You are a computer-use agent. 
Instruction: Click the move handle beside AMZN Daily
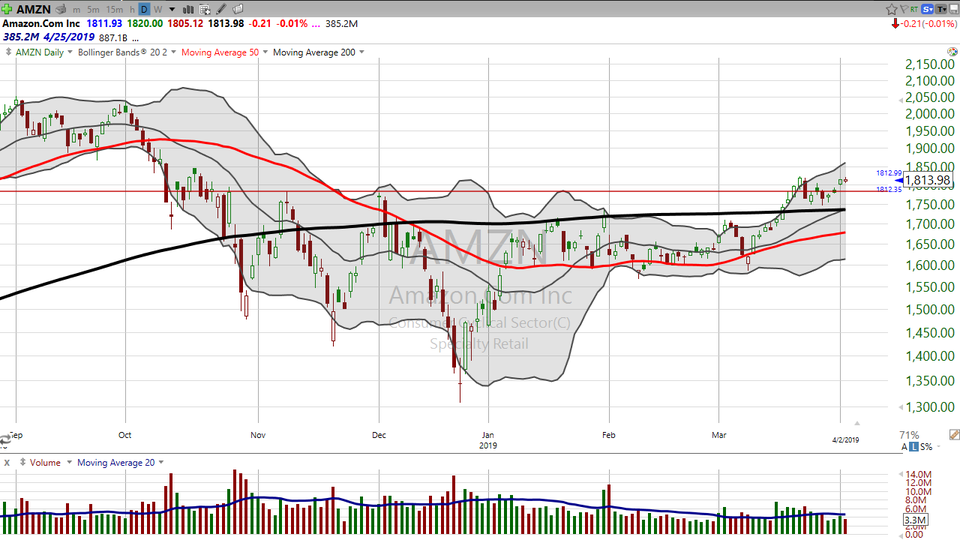pos(8,52)
